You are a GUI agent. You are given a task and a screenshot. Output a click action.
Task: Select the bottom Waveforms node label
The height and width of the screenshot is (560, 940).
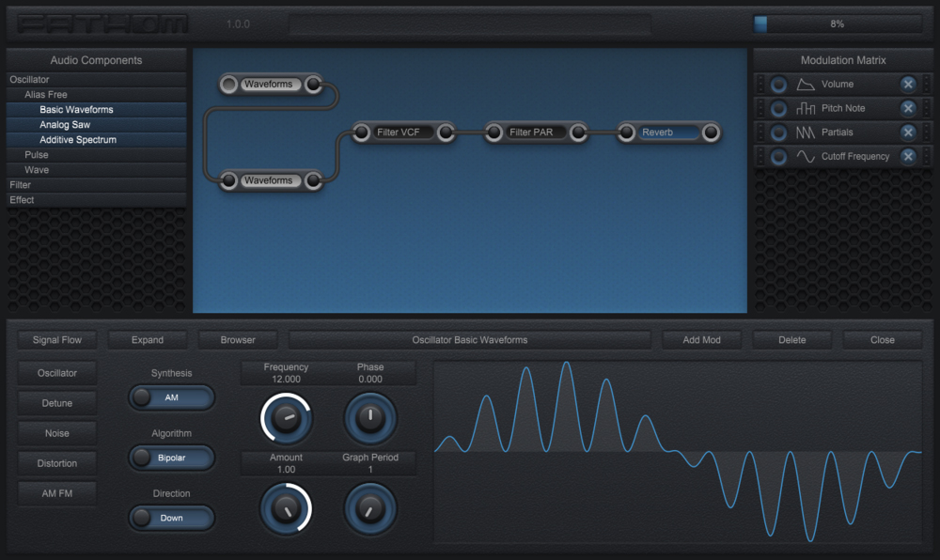pos(271,180)
